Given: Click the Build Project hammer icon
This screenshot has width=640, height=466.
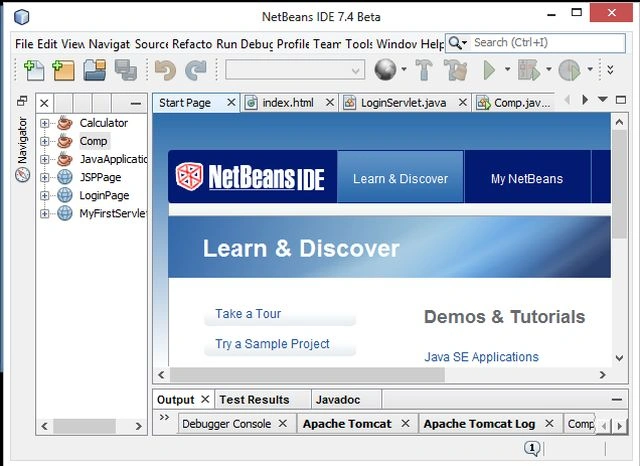Looking at the screenshot, I should [424, 70].
